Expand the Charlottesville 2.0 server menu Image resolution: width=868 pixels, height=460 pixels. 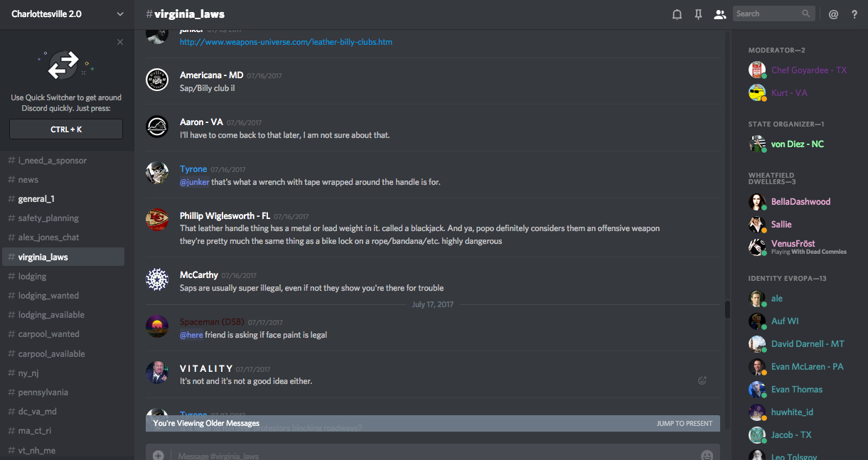point(119,14)
